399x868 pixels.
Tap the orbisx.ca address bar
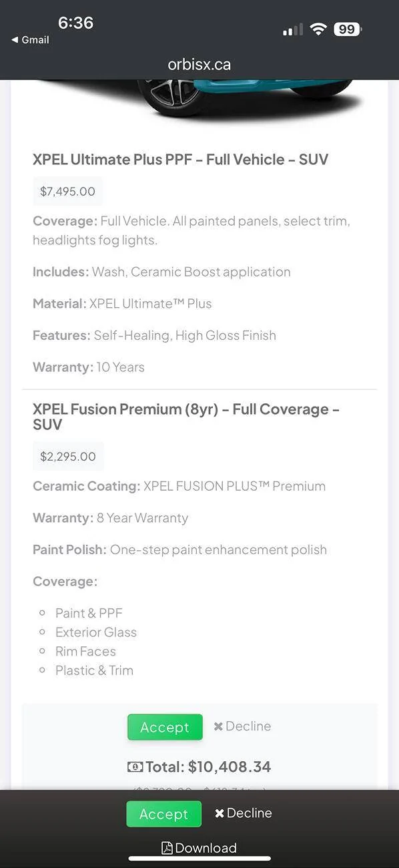[199, 65]
